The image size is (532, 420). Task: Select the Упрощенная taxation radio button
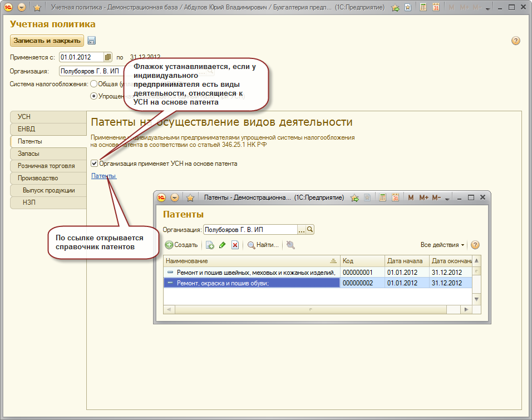point(93,96)
